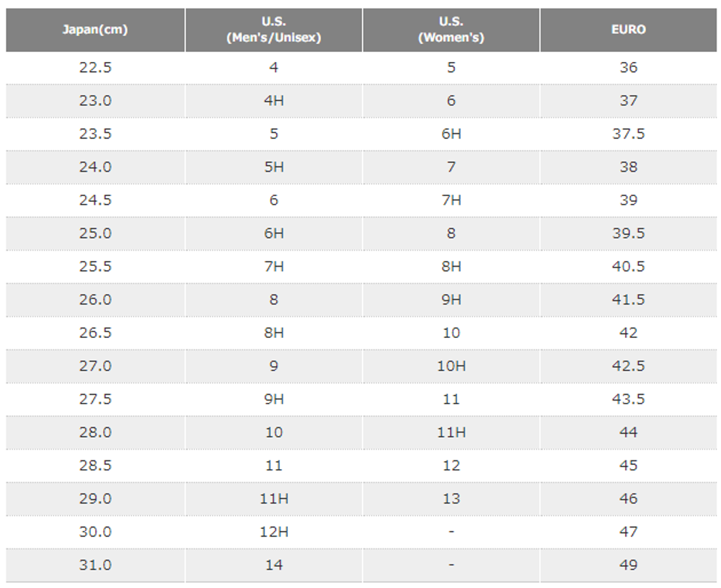The image size is (721, 588).
Task: Click the Japan(cm) column header
Action: click(95, 30)
